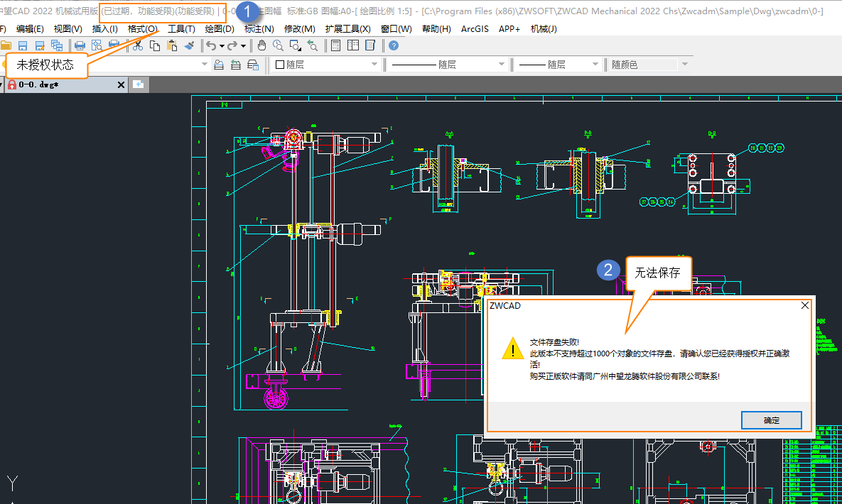Expand the color control 随层 dropdown
The width and height of the screenshot is (842, 504).
[x=374, y=65]
